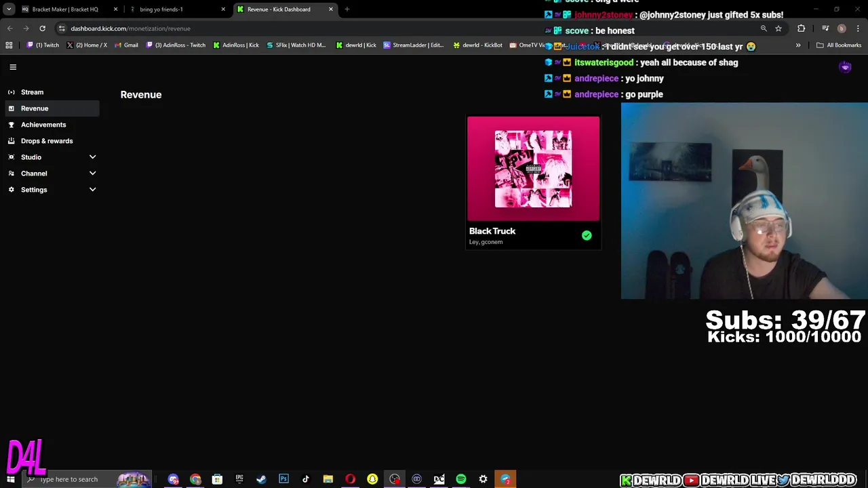Open Spotify from the taskbar

[461, 479]
